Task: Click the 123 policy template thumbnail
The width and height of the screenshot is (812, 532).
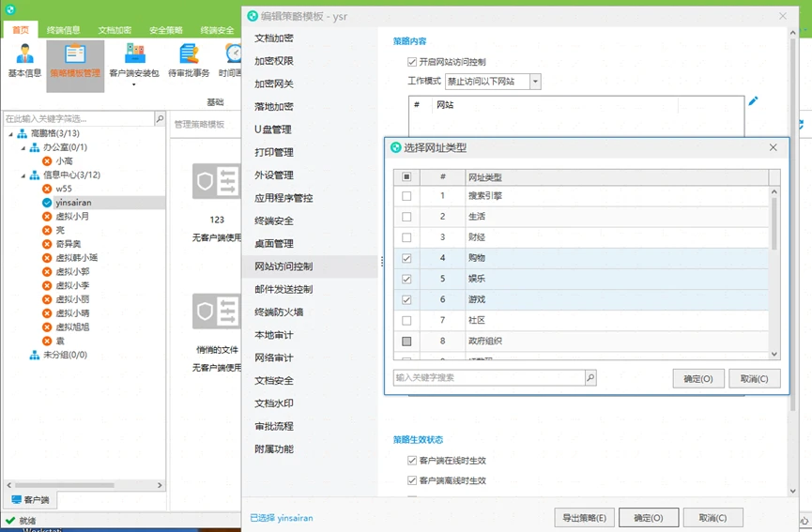Action: [217, 181]
